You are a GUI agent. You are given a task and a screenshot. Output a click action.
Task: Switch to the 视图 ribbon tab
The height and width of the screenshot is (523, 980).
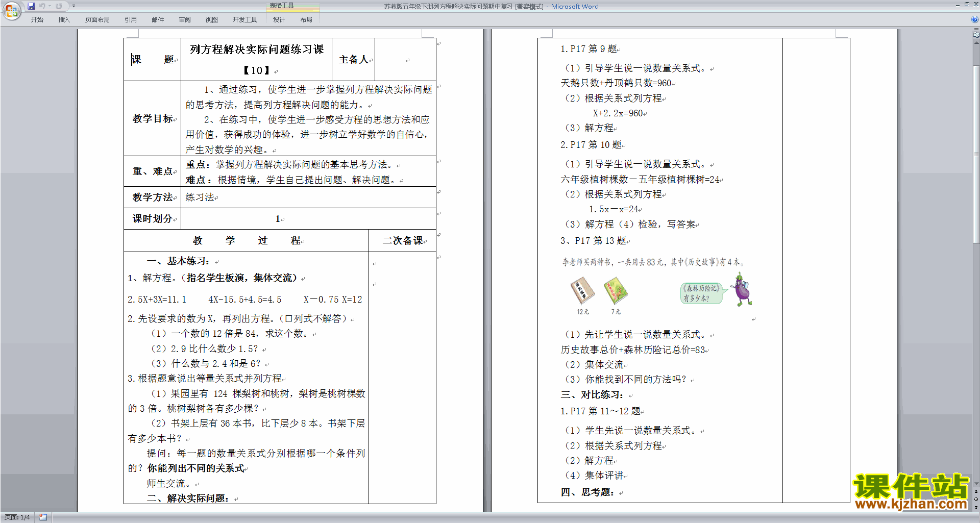coord(212,19)
